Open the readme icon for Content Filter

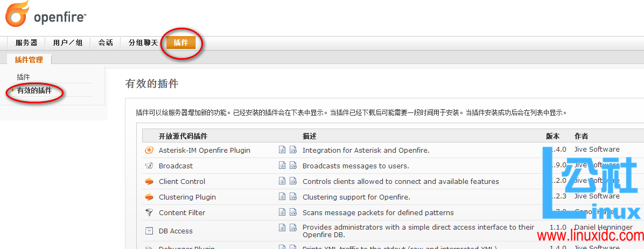coord(282,212)
